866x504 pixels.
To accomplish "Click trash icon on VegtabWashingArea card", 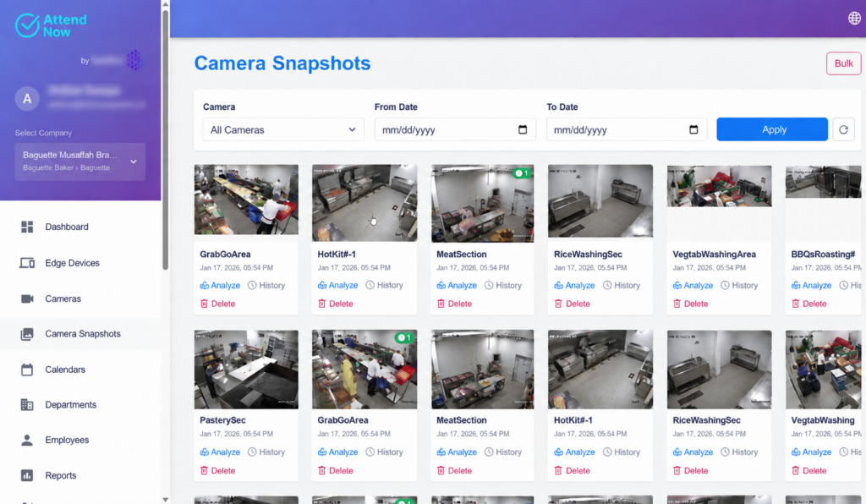I will tap(677, 304).
